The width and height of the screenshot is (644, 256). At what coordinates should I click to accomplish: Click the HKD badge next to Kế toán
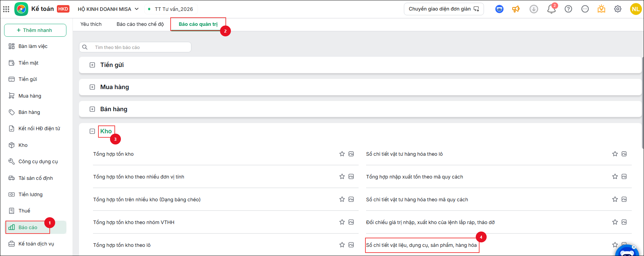click(x=63, y=9)
